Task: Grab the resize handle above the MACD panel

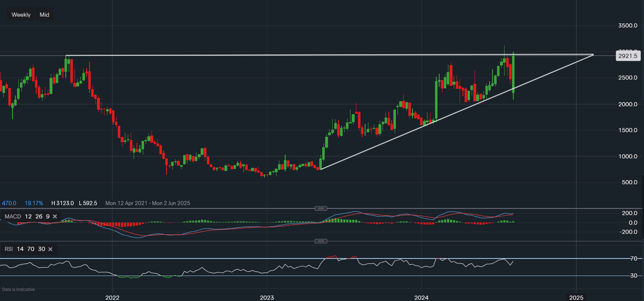Action: tap(321, 208)
